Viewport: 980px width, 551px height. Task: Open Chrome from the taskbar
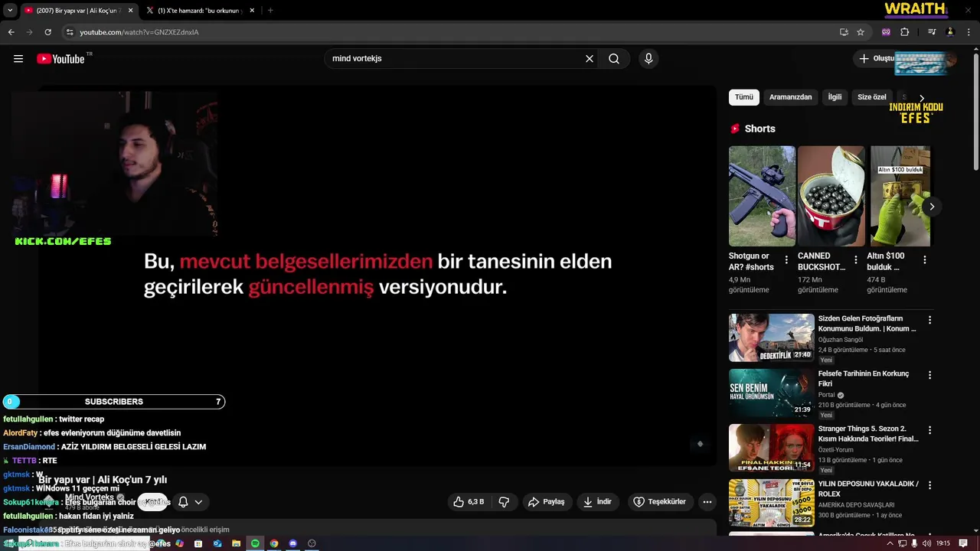click(x=274, y=543)
